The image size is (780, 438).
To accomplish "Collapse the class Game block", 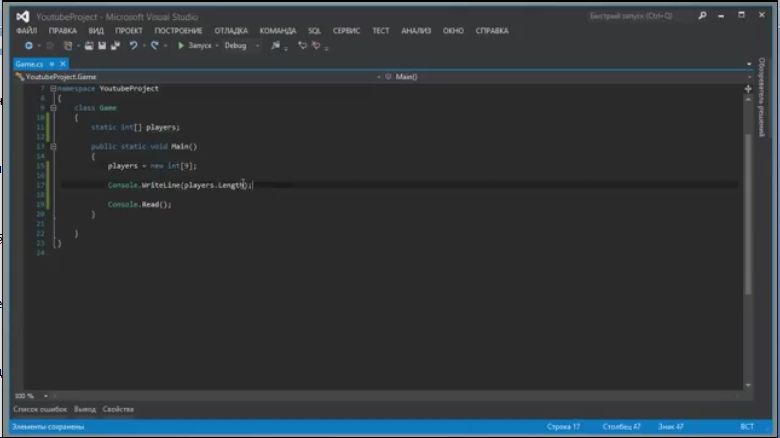I will click(53, 108).
